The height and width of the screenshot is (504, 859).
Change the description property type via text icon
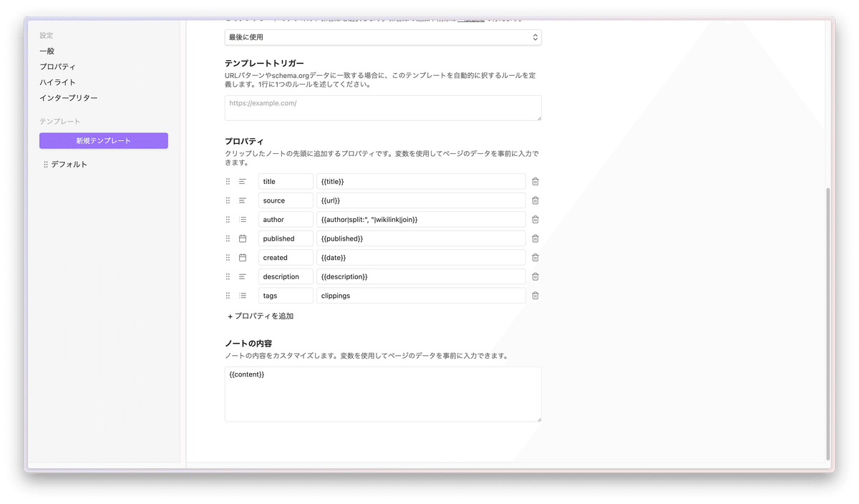click(x=243, y=276)
